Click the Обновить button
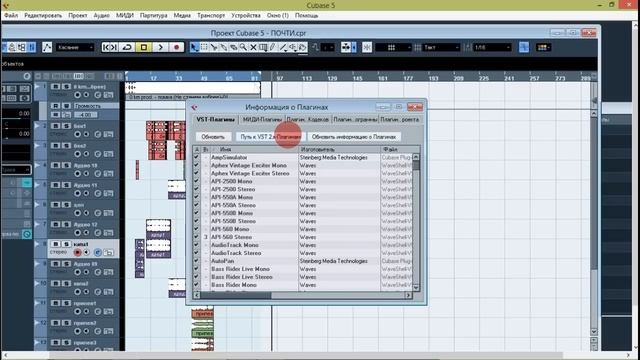This screenshot has height=360, width=640. (213, 137)
